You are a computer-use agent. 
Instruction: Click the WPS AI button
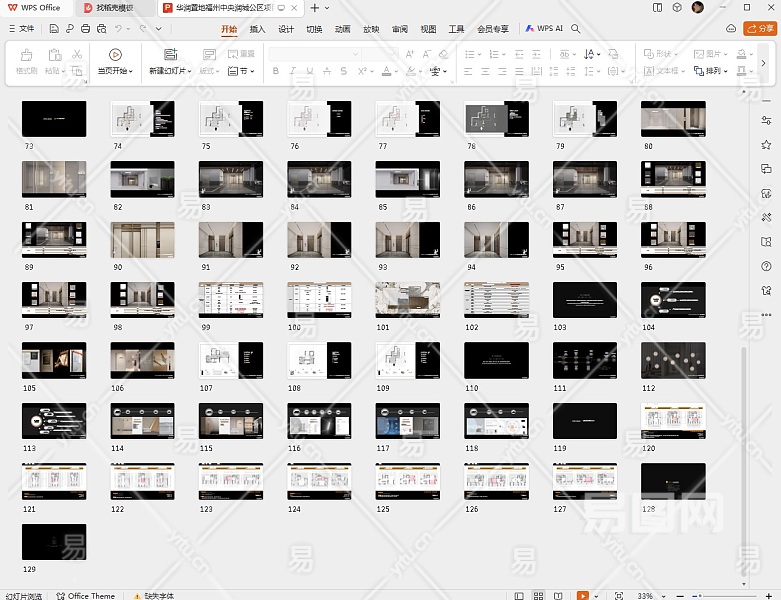click(545, 29)
